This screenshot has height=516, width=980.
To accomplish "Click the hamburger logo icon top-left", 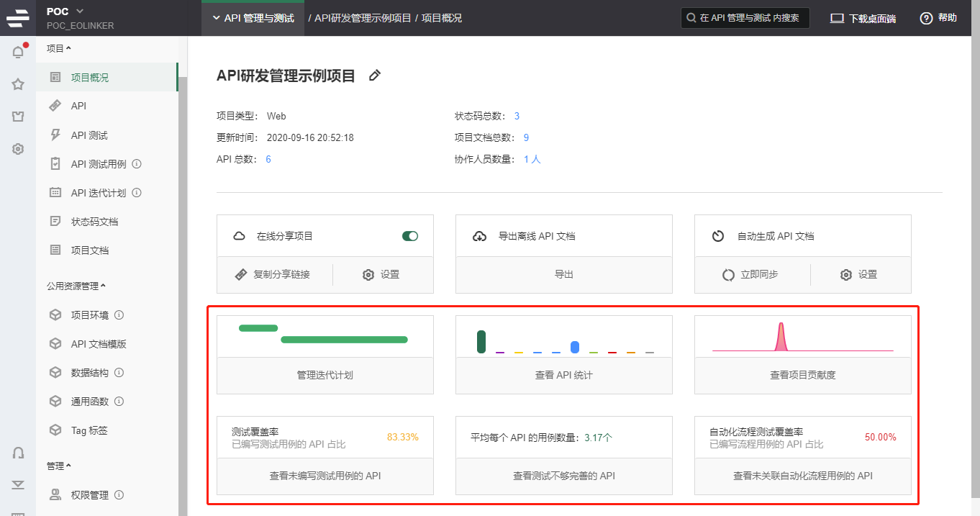I will (x=18, y=18).
